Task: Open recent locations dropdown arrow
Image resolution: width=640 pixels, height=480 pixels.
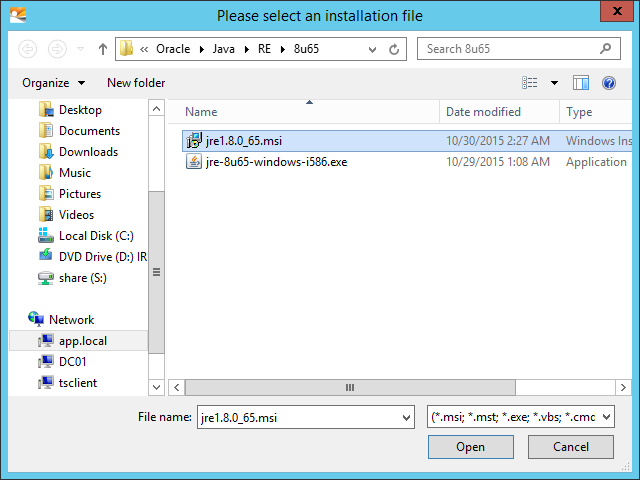Action: click(80, 49)
